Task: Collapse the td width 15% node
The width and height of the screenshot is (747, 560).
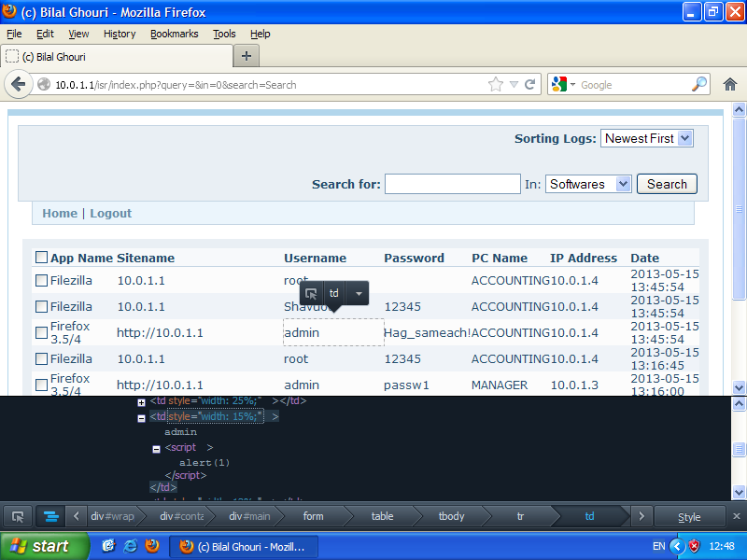Action: [x=142, y=418]
